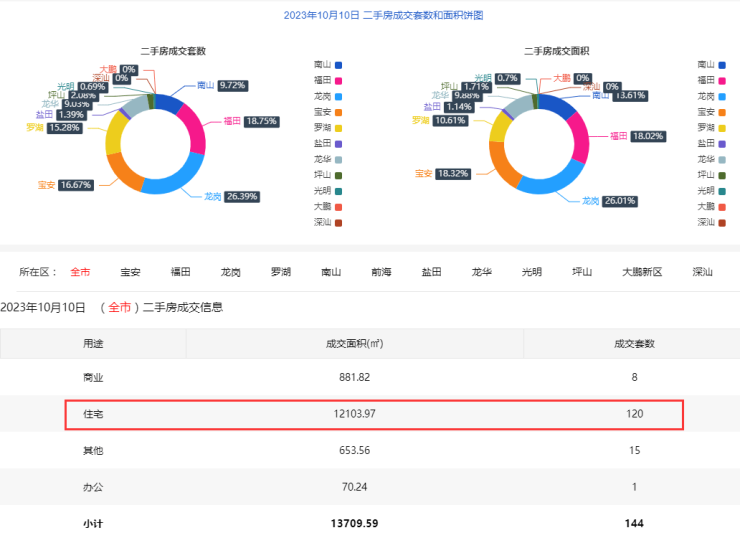Toggle 南山 legend in the 成交套数 chart
740x548 pixels.
pos(328,64)
